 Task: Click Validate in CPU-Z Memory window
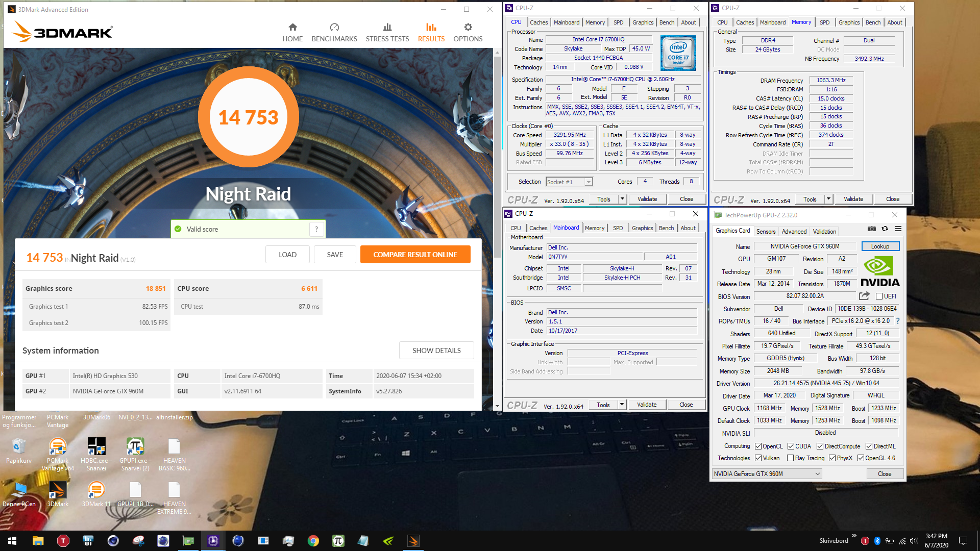pyautogui.click(x=853, y=199)
